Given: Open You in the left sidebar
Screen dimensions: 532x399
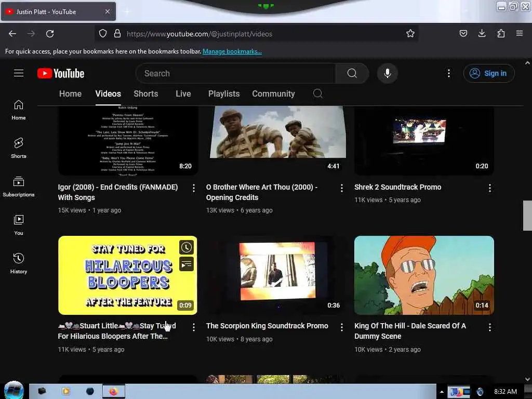Looking at the screenshot, I should click(x=19, y=225).
